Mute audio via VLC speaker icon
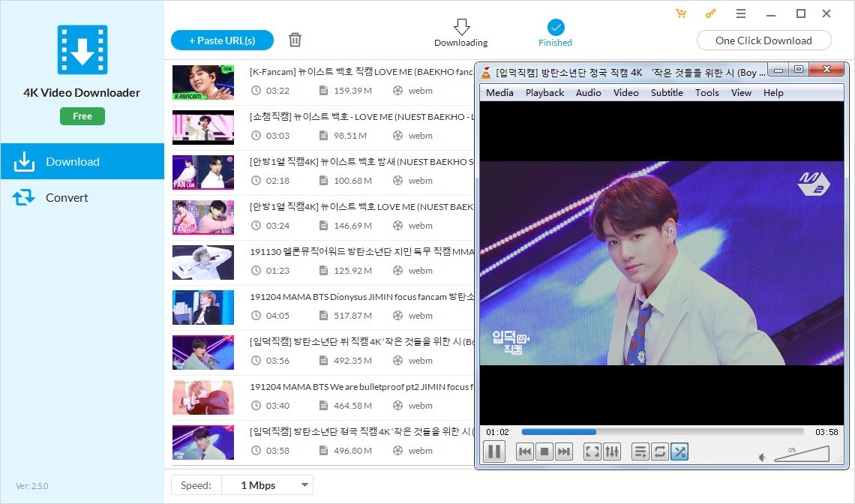This screenshot has width=855, height=504. point(762,457)
